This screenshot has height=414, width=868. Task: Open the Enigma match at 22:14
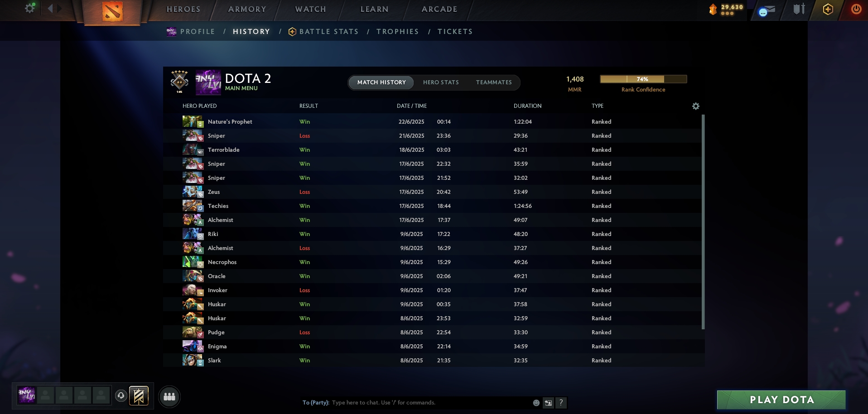point(432,346)
